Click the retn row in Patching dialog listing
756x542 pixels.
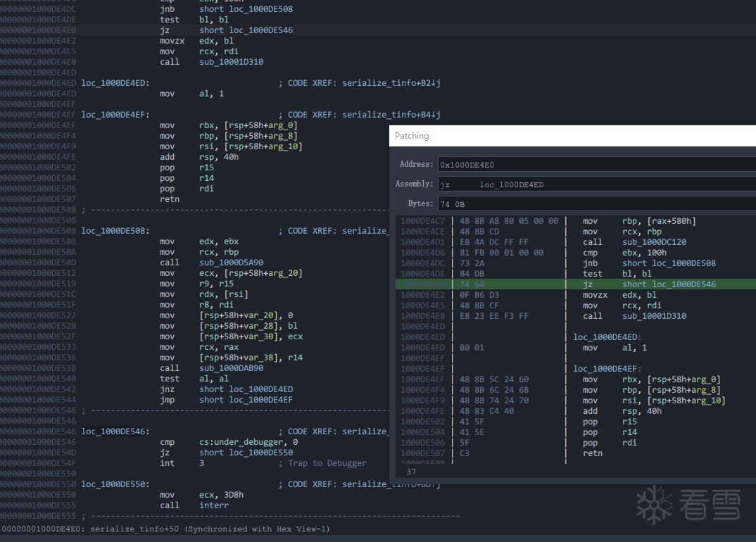pyautogui.click(x=592, y=453)
